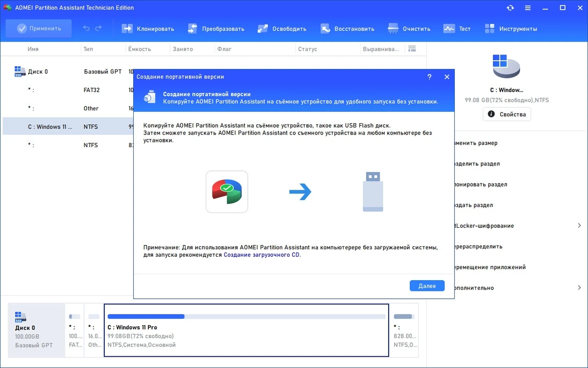
Task: Click the create partition option in side panel
Action: [x=473, y=205]
